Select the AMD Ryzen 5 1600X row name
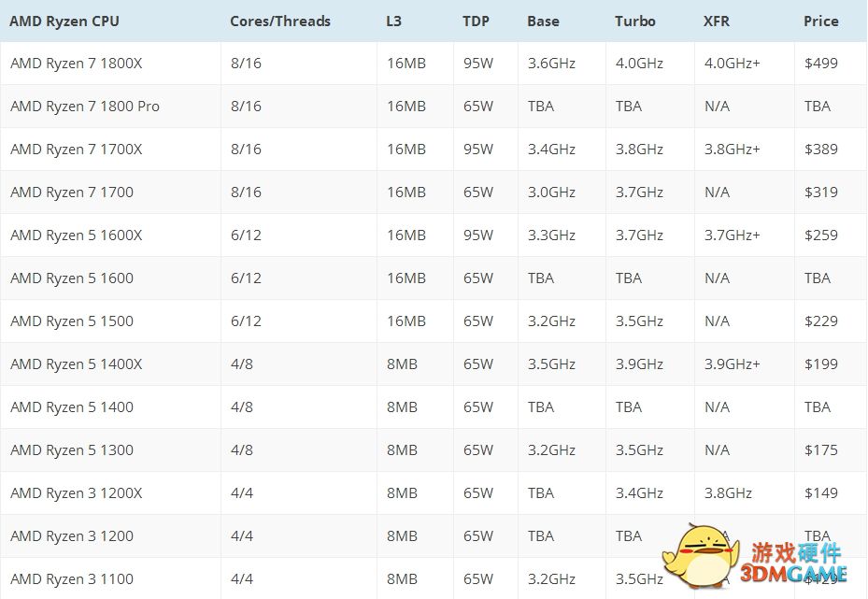868x599 pixels. click(77, 235)
